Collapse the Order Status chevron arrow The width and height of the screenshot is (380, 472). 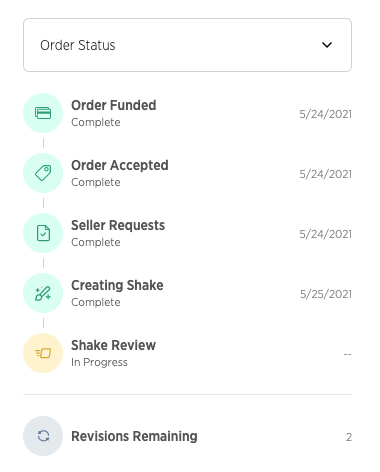pos(327,45)
